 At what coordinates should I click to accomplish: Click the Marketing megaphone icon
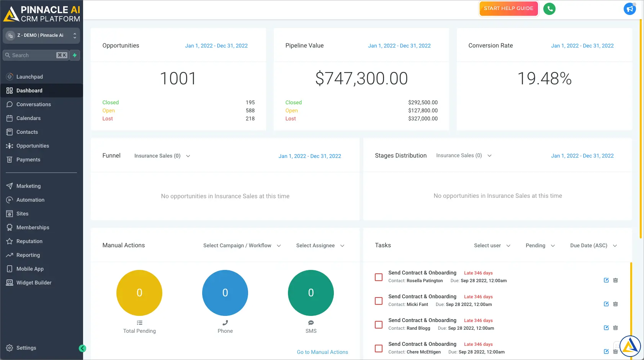point(9,186)
